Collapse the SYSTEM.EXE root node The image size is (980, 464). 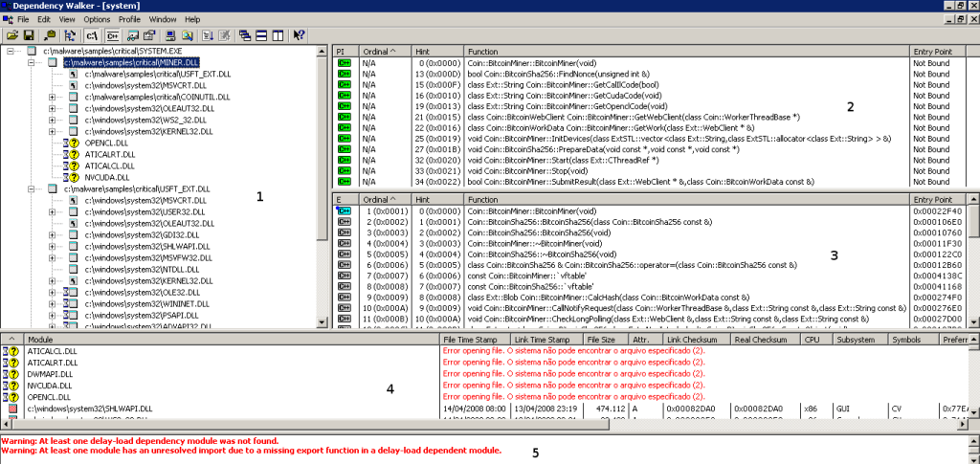point(10,51)
